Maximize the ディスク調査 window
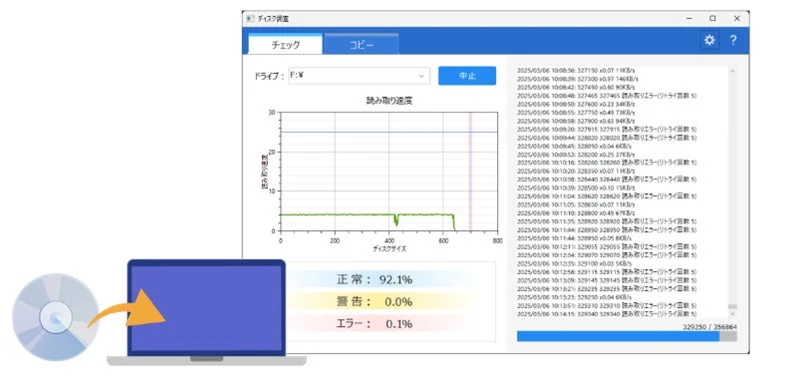This screenshot has width=788, height=376. click(713, 19)
